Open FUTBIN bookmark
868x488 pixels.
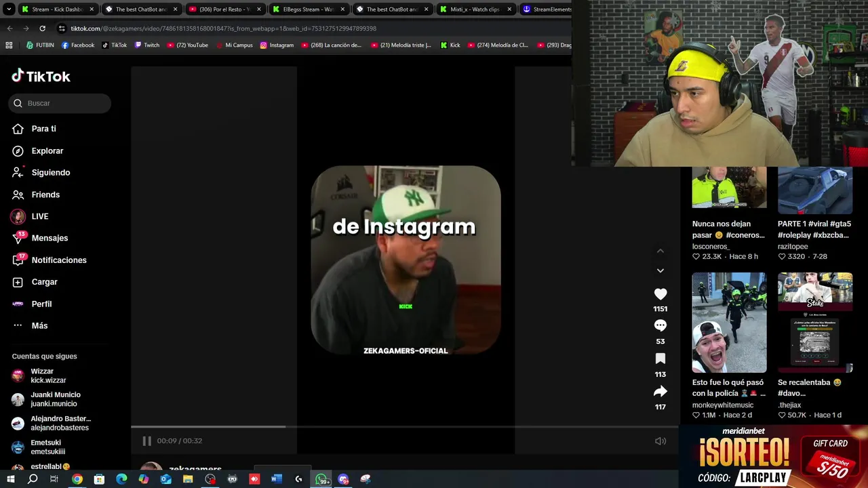tap(40, 45)
